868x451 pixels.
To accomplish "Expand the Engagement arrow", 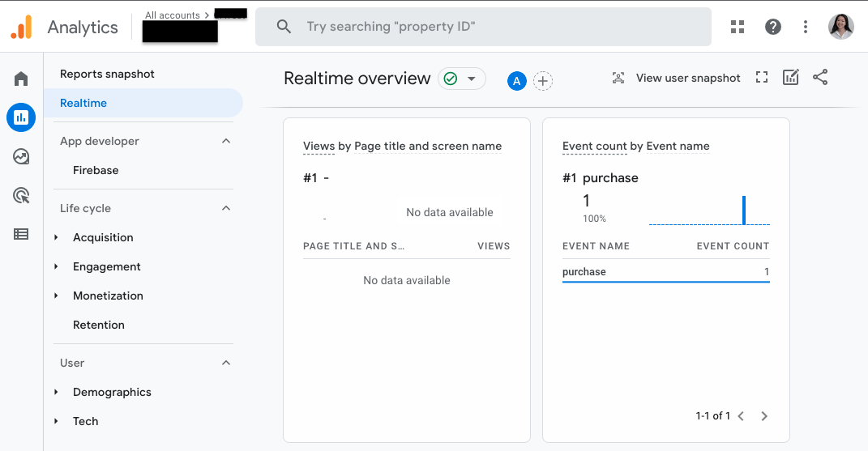I will pos(56,266).
